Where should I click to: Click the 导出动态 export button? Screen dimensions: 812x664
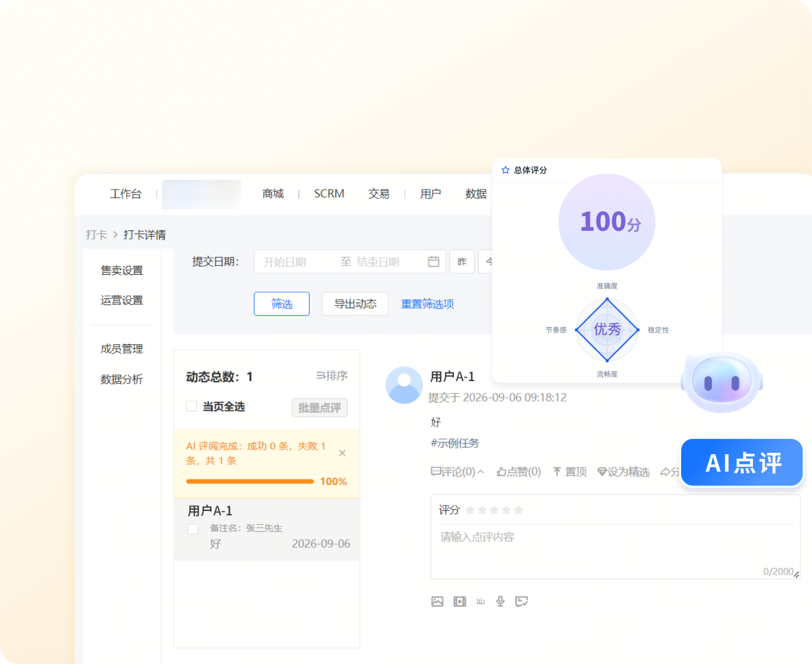pos(355,304)
